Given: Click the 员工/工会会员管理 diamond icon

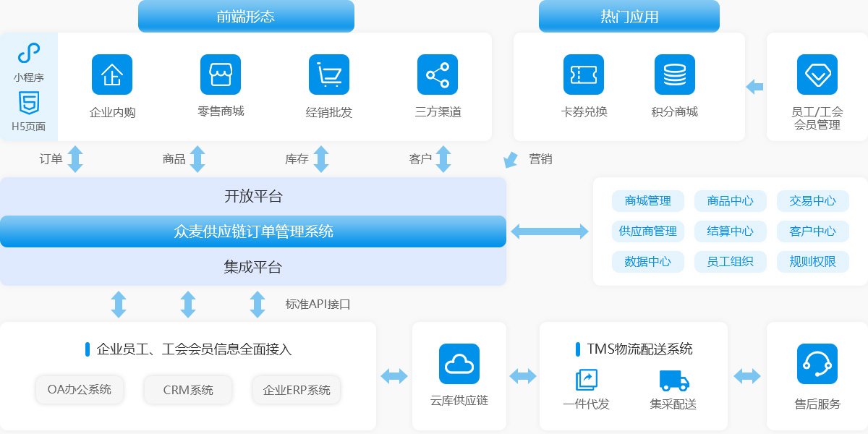Looking at the screenshot, I should (x=817, y=75).
